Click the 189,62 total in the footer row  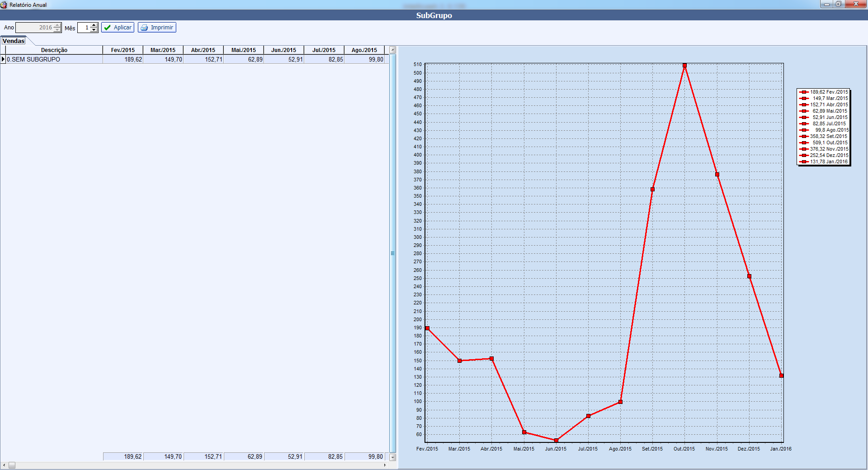[x=123, y=457]
